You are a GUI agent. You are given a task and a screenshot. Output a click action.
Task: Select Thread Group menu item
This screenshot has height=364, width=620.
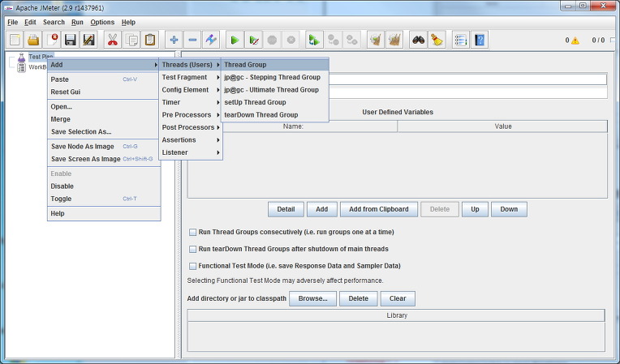pyautogui.click(x=275, y=65)
